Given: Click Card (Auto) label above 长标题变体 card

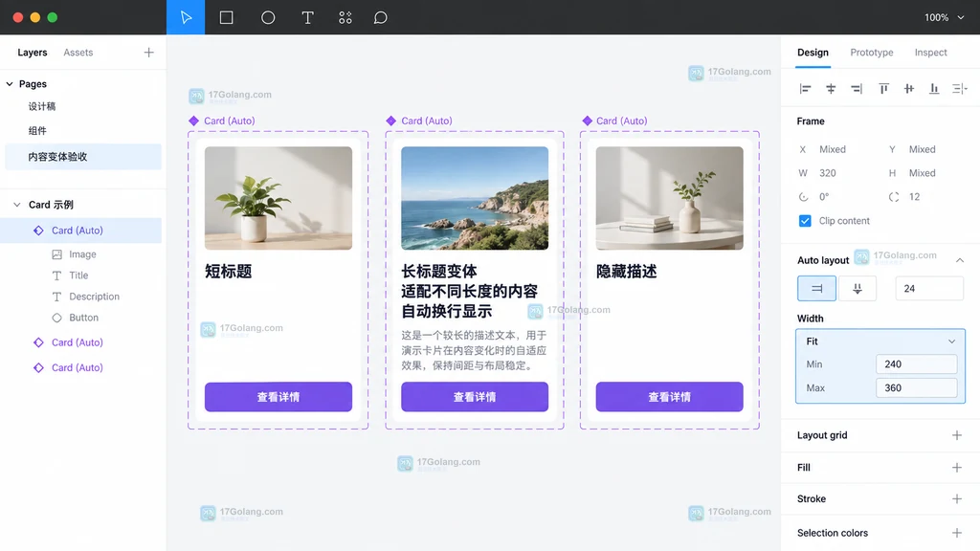Looking at the screenshot, I should click(x=426, y=121).
